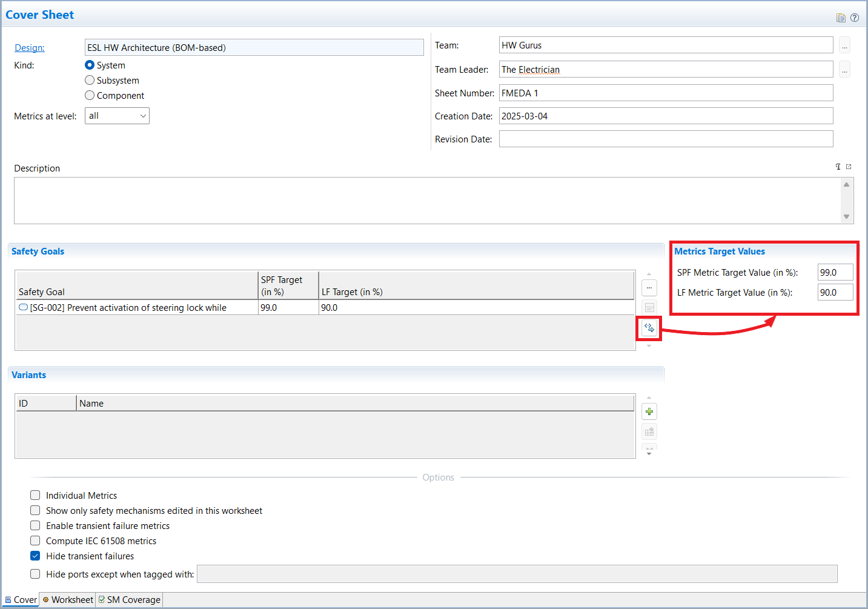Select the SG-002 safety goal row
The width and height of the screenshot is (868, 609).
128,308
